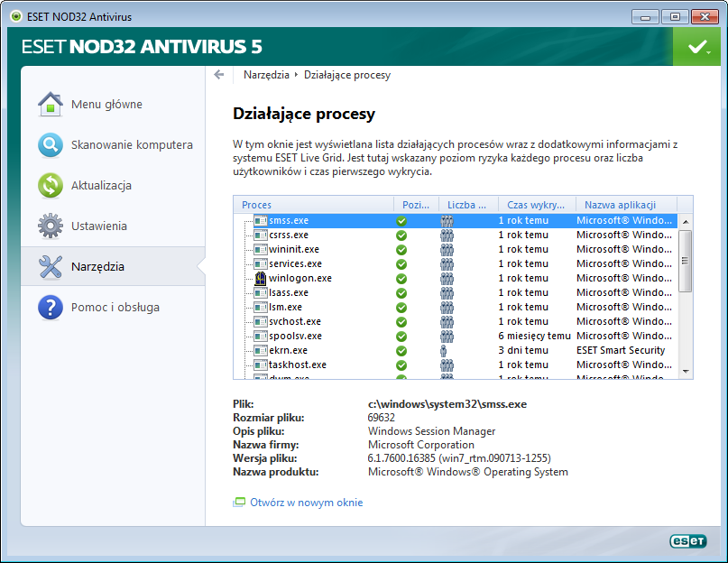Click svchost.exe process icon
This screenshot has height=563, width=728.
(261, 321)
